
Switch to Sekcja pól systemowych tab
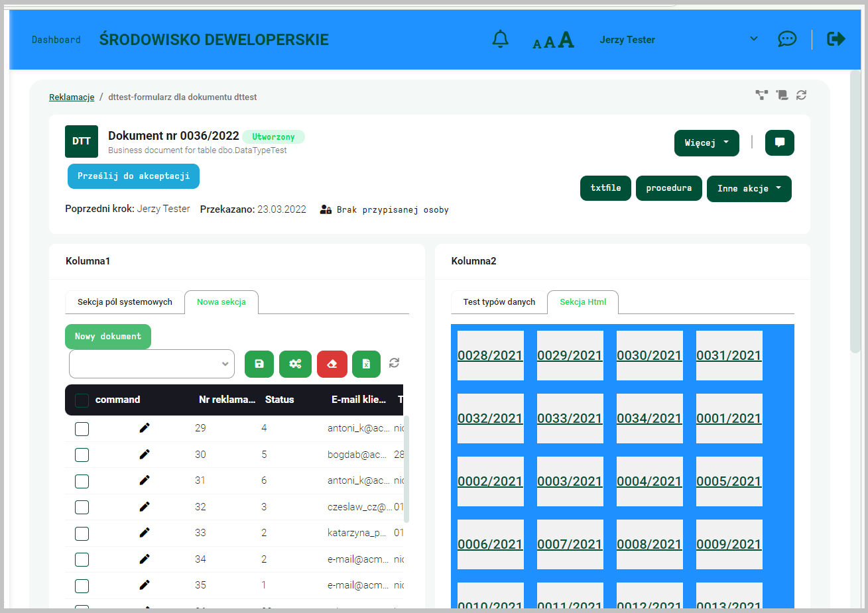tap(125, 302)
